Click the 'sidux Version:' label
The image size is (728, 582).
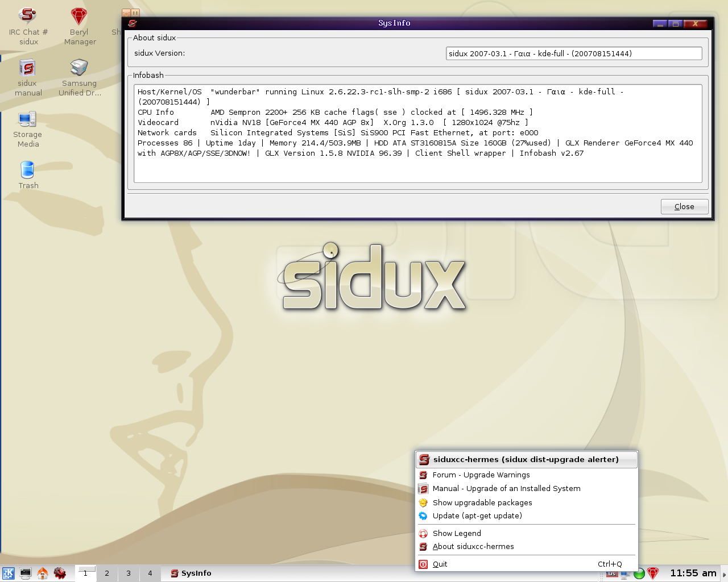click(x=159, y=53)
